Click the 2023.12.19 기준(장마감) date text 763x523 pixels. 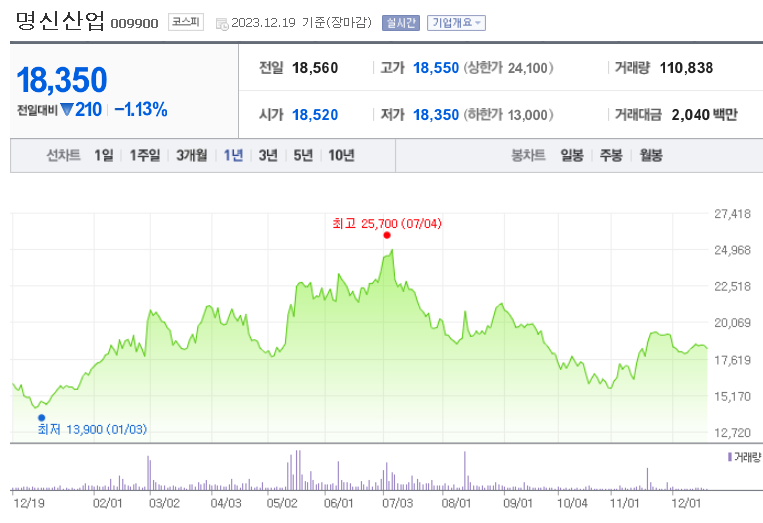(x=301, y=23)
